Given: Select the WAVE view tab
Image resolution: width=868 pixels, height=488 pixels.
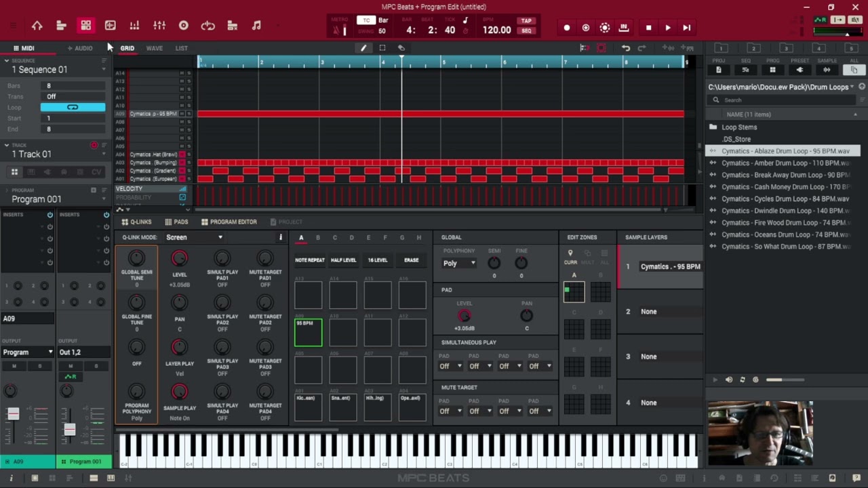Looking at the screenshot, I should coord(155,48).
